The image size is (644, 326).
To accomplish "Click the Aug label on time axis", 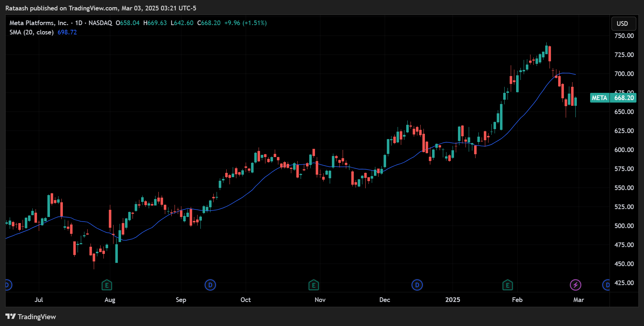I will [110, 300].
